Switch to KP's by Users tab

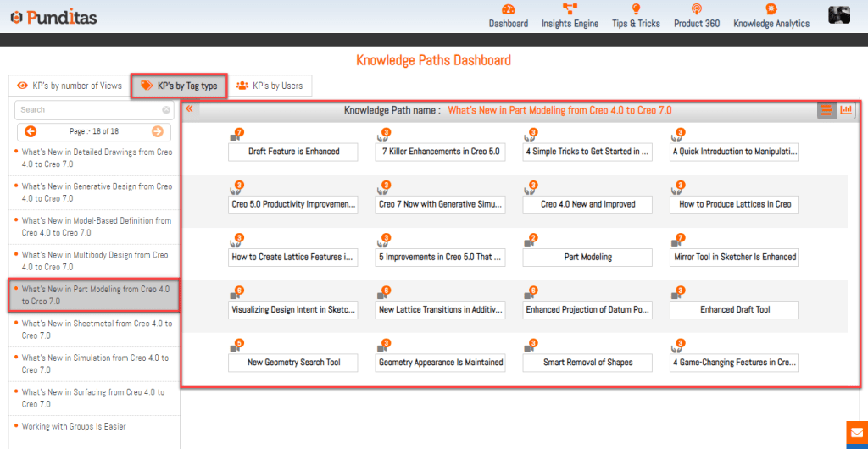pyautogui.click(x=270, y=86)
